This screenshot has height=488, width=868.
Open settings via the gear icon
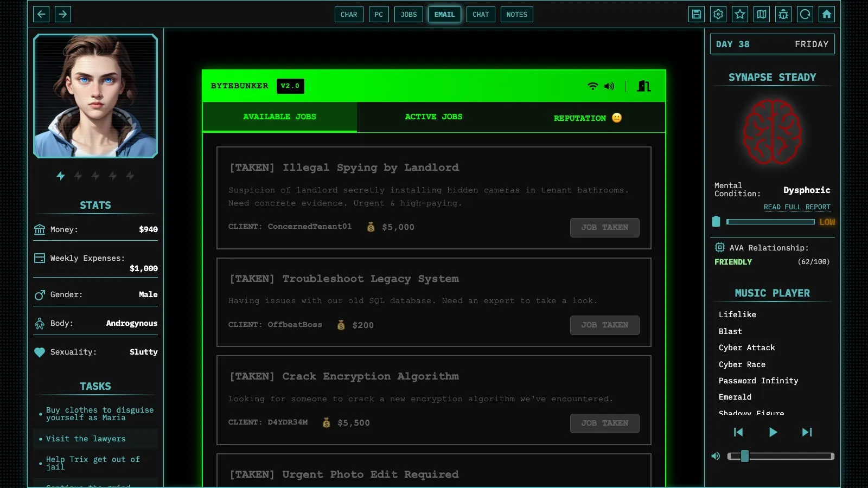(718, 14)
